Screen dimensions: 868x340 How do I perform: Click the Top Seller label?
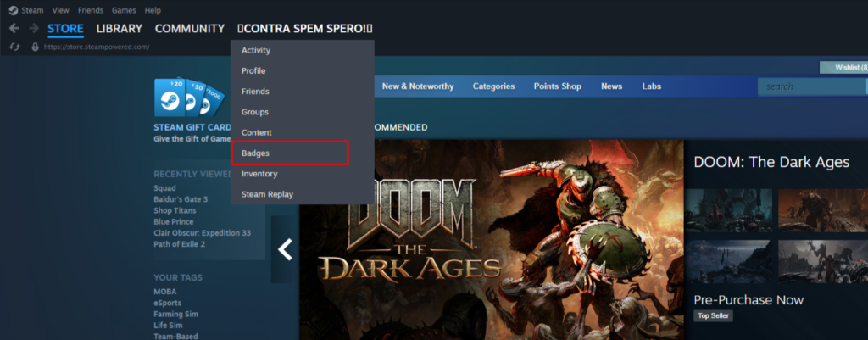pos(713,315)
